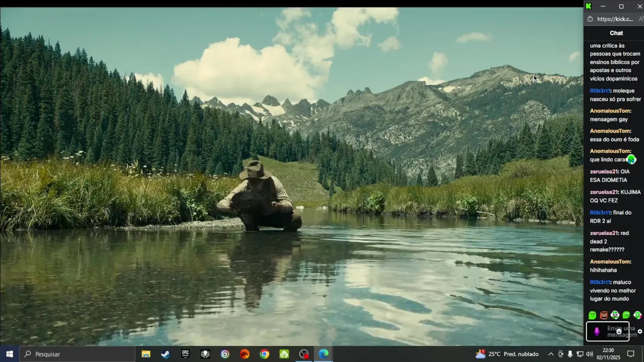
Task: Open the green robot icon app on taskbar
Action: pos(284,354)
